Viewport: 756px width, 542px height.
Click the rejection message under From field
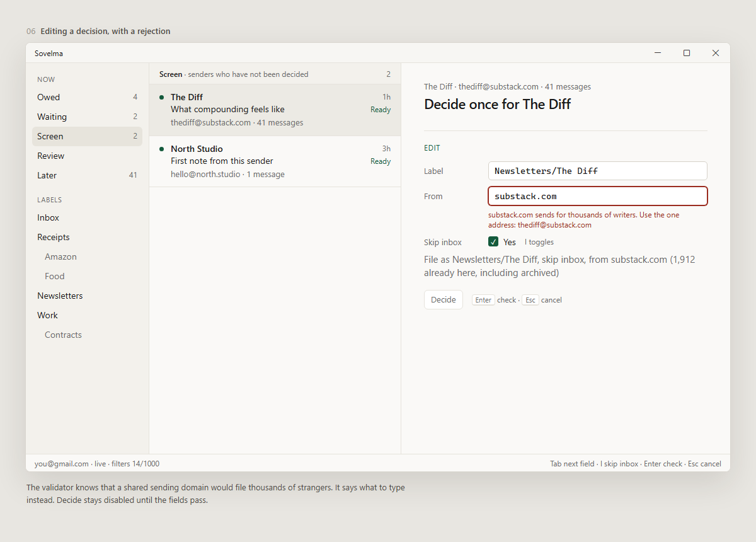click(584, 220)
